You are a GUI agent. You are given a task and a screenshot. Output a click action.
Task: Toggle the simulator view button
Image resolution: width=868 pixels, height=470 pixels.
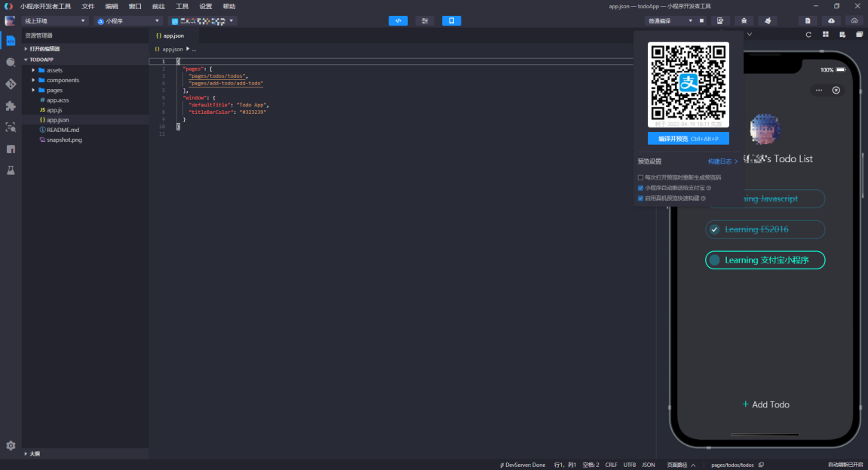tap(451, 20)
